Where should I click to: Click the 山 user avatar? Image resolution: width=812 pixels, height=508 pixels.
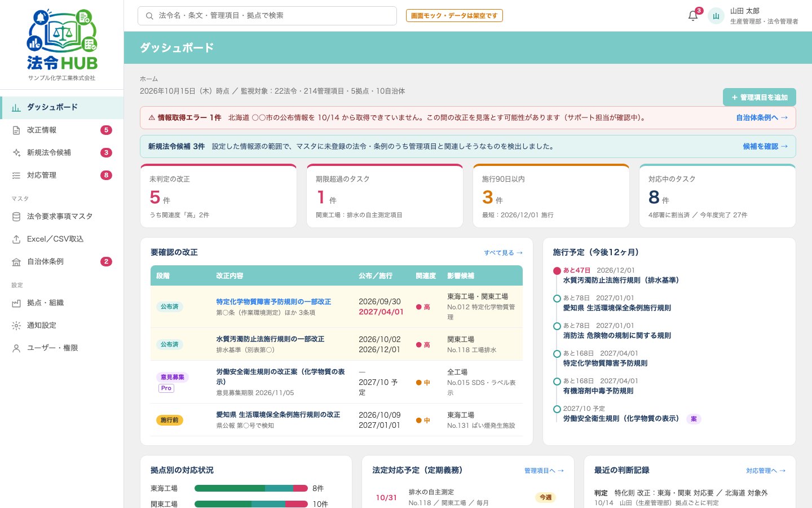716,16
